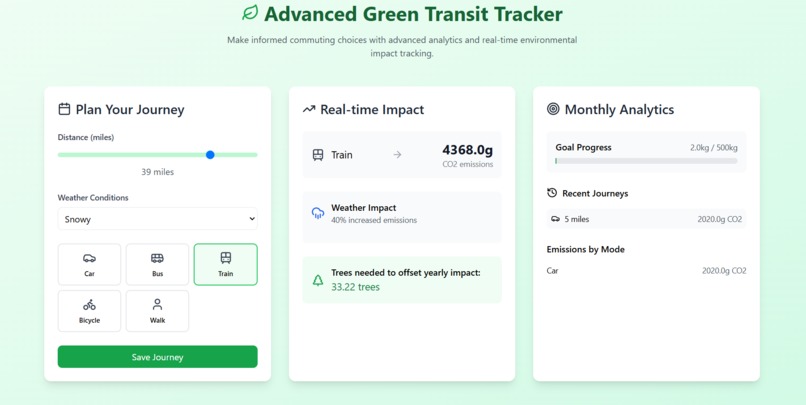Click the leaf logo icon beside the title
The width and height of the screenshot is (806, 405).
[250, 13]
